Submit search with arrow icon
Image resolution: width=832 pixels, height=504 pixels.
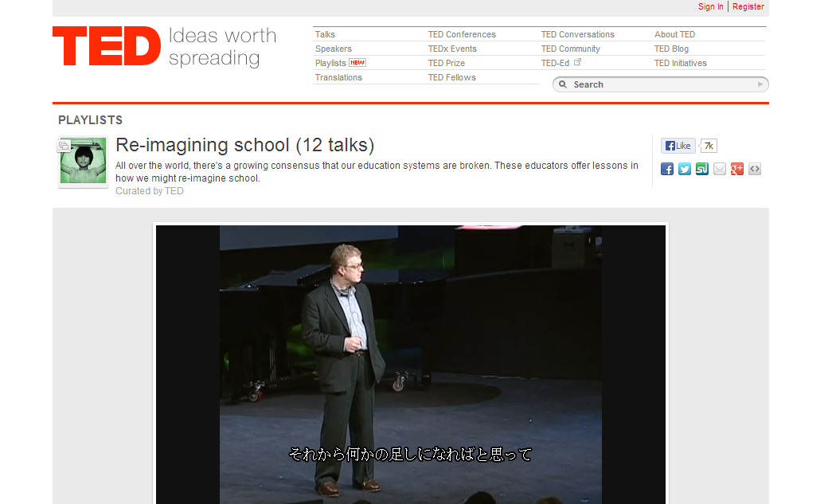pos(760,84)
